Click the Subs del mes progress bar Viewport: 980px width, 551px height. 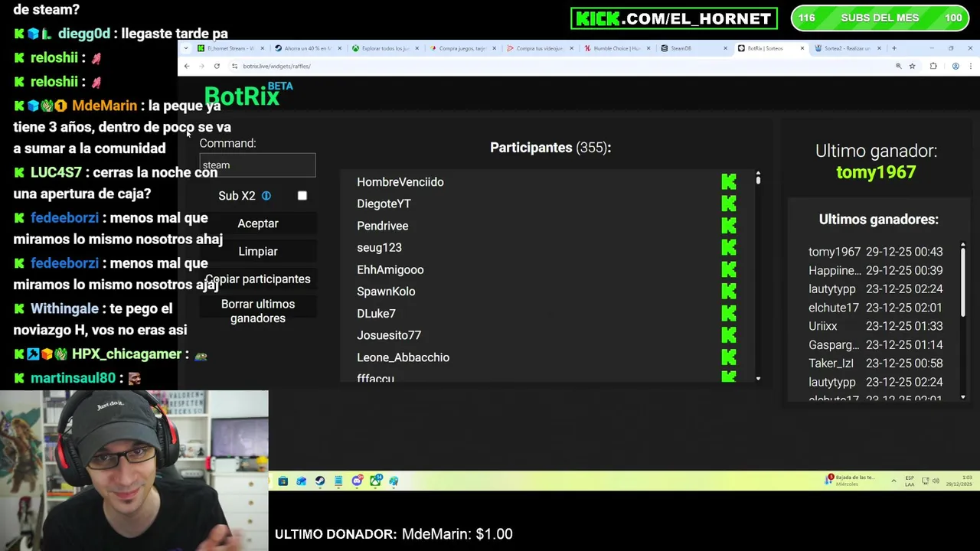point(880,18)
